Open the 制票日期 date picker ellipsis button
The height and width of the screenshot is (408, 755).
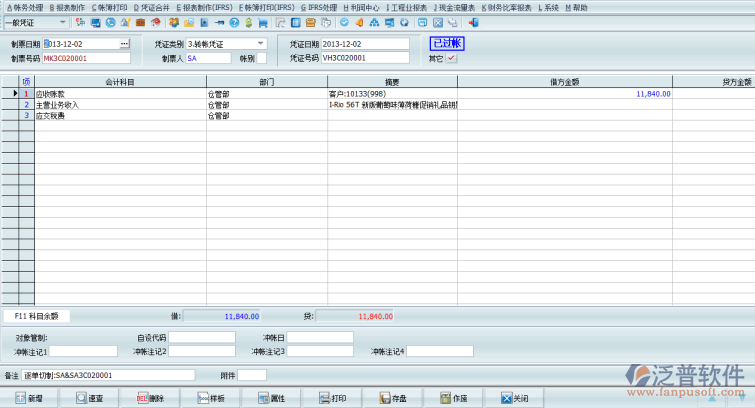(124, 44)
